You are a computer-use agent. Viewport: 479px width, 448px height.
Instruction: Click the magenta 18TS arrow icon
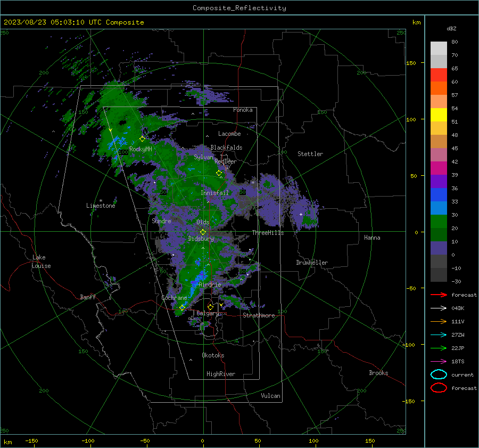[439, 362]
